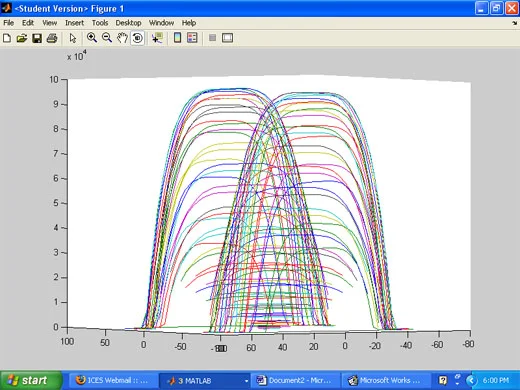Click the dock figure arrow in menu bar

[515, 23]
